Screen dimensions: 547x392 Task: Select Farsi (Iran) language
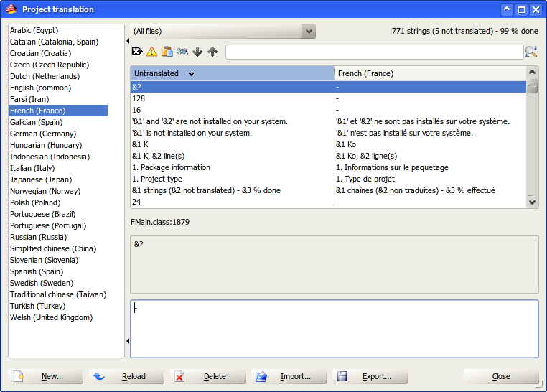coord(29,99)
